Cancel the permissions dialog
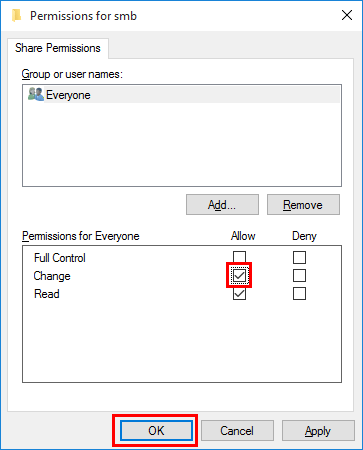 coord(237,431)
